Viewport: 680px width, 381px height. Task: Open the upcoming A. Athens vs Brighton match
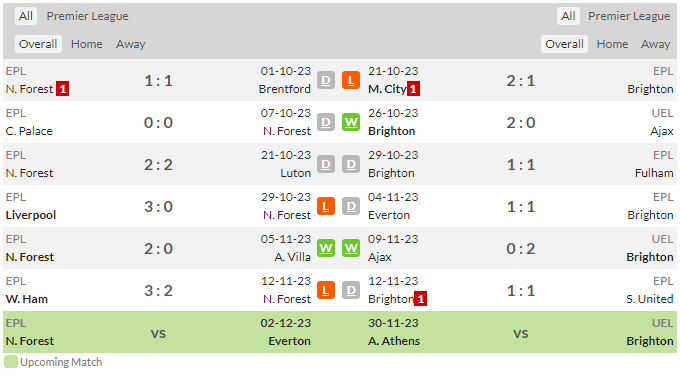pos(521,332)
